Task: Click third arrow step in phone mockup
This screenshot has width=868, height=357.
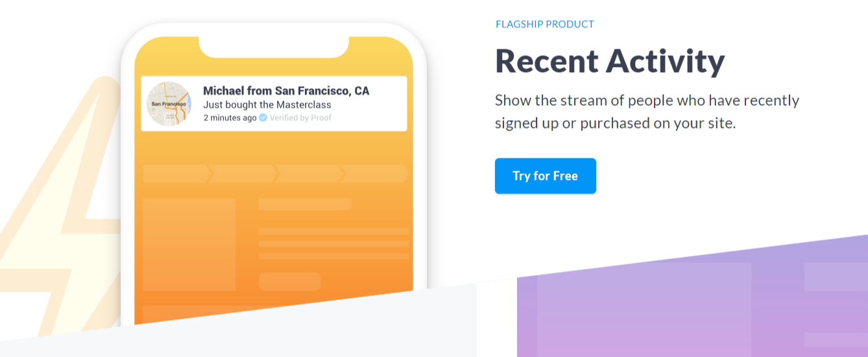Action: pos(307,173)
